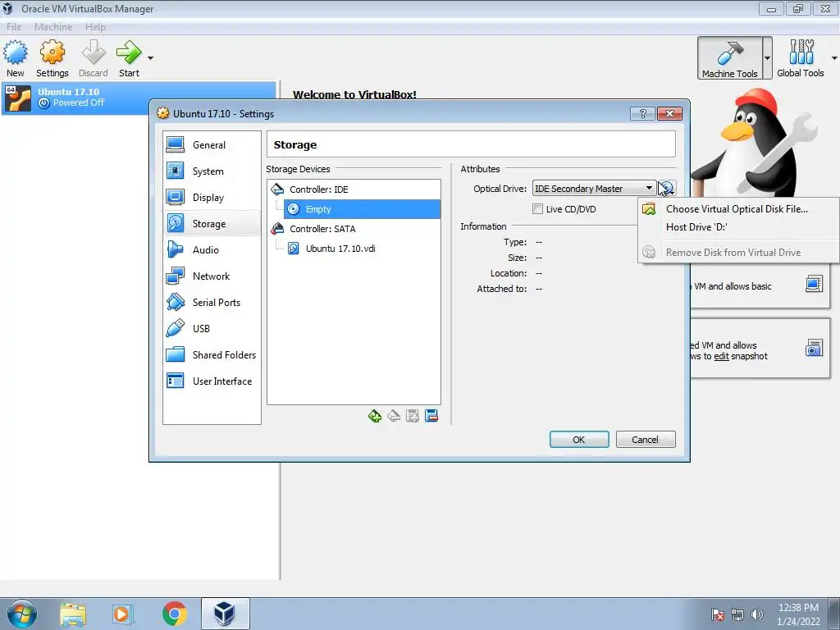The width and height of the screenshot is (840, 630).
Task: Go to Serial Ports settings category
Action: point(212,302)
